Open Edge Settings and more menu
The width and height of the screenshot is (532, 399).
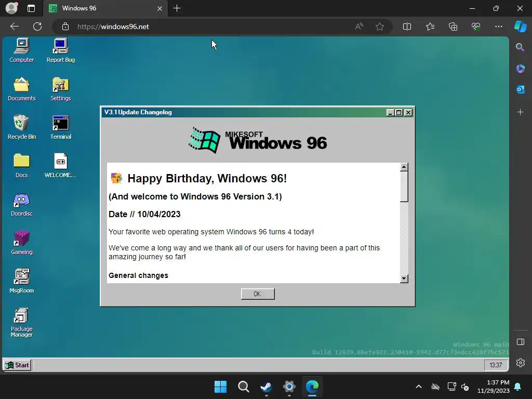(x=498, y=26)
